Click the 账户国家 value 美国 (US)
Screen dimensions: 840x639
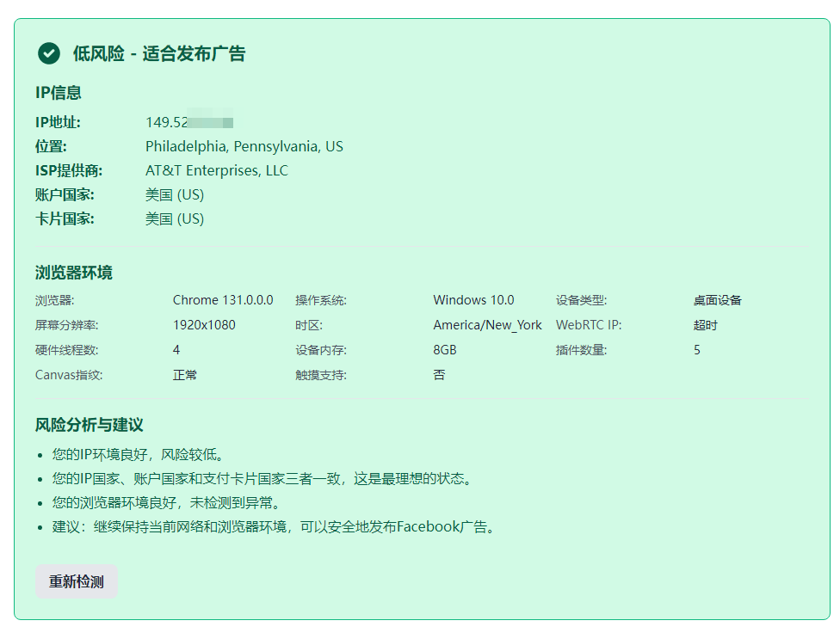175,195
